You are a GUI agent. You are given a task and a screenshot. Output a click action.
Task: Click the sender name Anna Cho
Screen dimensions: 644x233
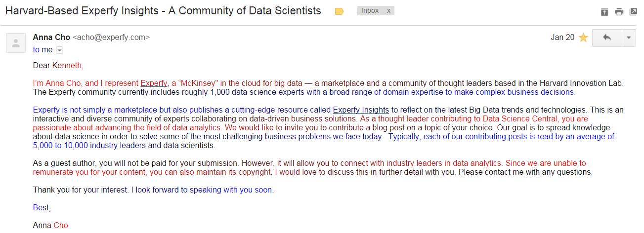pyautogui.click(x=51, y=37)
